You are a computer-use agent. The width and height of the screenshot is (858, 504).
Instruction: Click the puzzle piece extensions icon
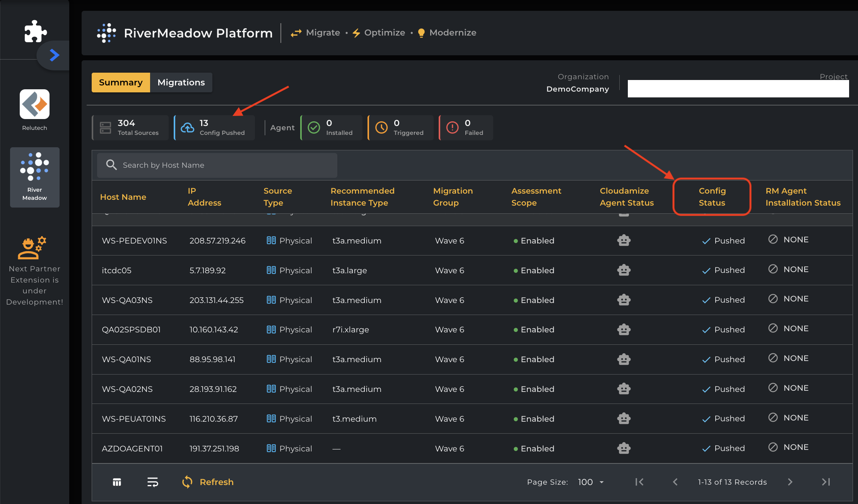35,31
